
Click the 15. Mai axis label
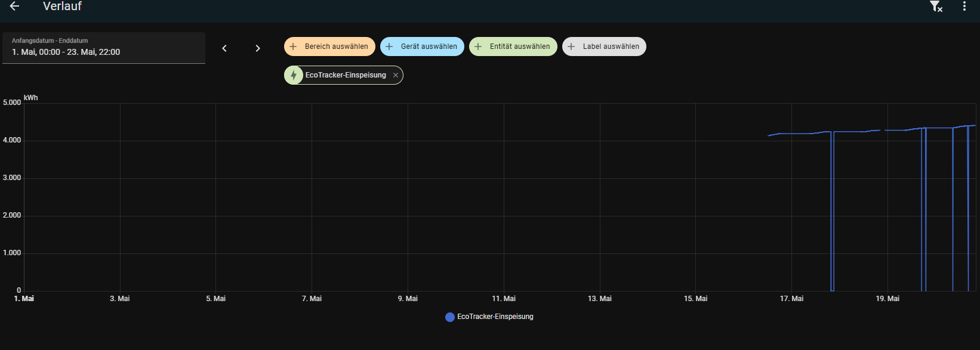[x=695, y=299]
